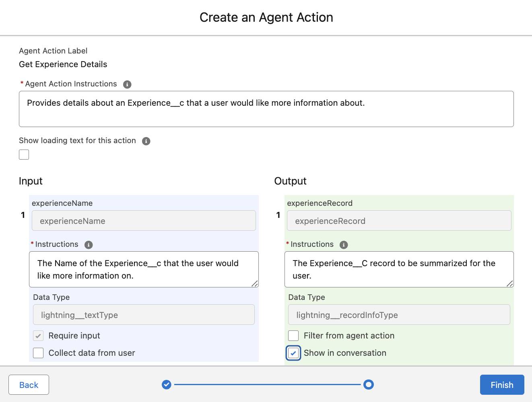Enable Show loading text for this action
The height and width of the screenshot is (402, 532).
(24, 155)
